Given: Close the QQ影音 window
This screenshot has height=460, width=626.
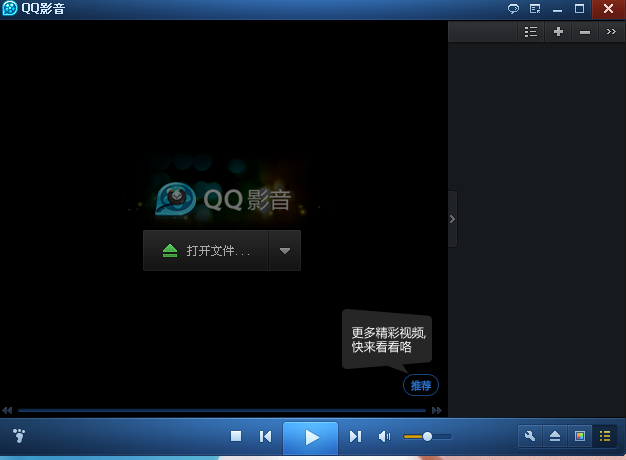Looking at the screenshot, I should (x=608, y=9).
